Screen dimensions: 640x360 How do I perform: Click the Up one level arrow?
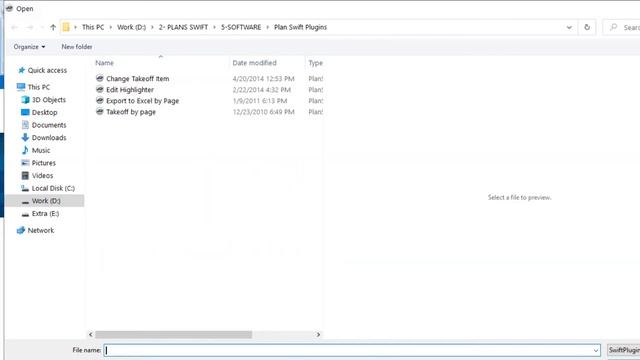[x=53, y=27]
